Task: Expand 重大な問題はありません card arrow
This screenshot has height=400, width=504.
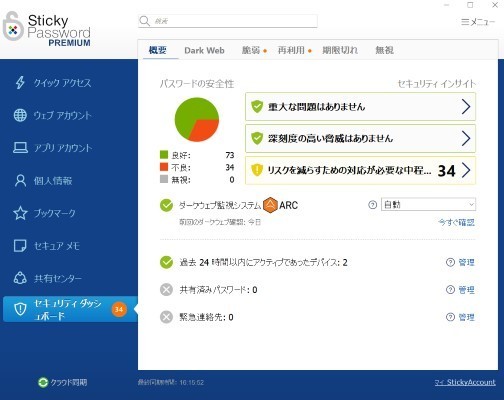Action: tap(466, 107)
